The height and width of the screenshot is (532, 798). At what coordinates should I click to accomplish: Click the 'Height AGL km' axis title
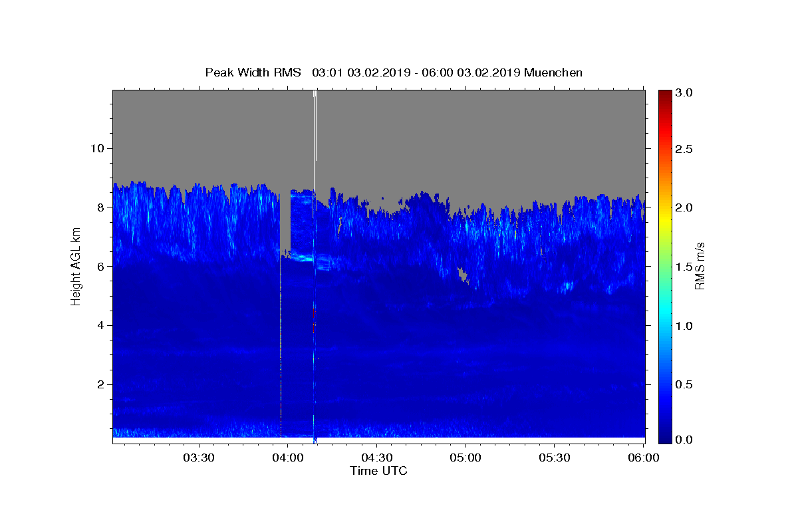click(x=76, y=267)
